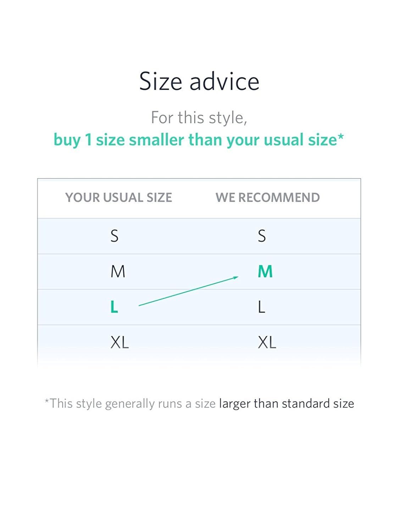Click L in the recommended column

click(261, 307)
